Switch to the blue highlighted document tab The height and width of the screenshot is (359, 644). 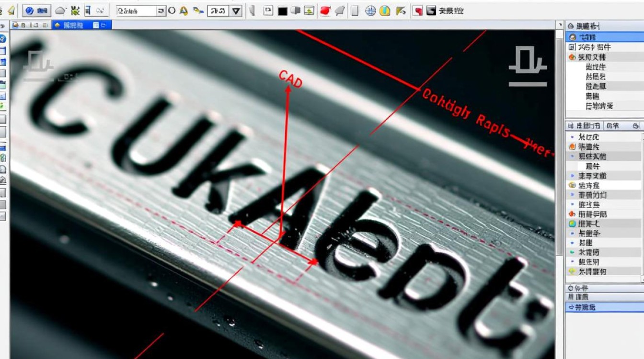click(x=82, y=25)
